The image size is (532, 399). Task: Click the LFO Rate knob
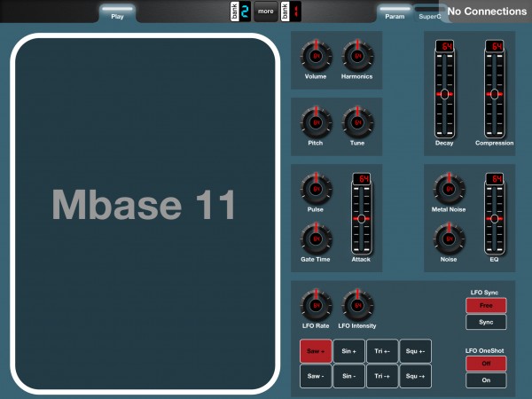(x=316, y=305)
